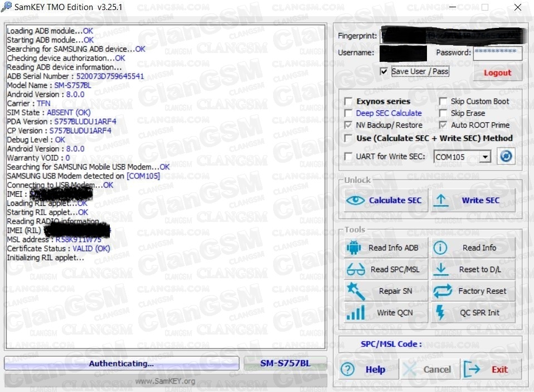Click the X icon on Cancel
Image resolution: width=534 pixels, height=392 pixels.
click(x=410, y=370)
